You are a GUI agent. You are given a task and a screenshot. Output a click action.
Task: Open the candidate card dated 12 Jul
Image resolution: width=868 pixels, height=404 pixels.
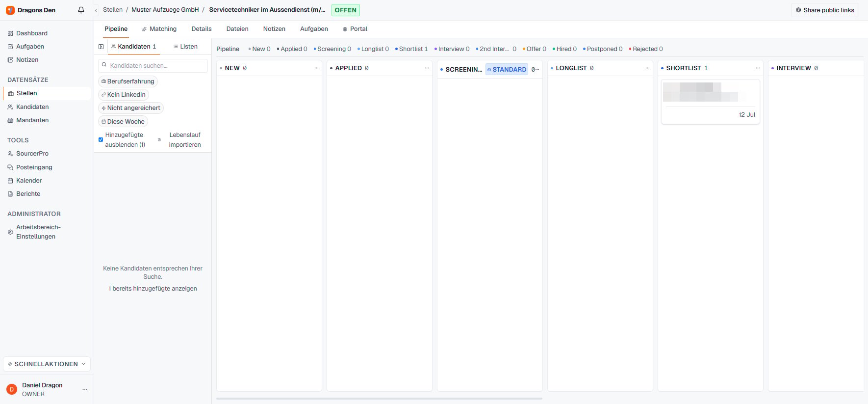pos(711,102)
